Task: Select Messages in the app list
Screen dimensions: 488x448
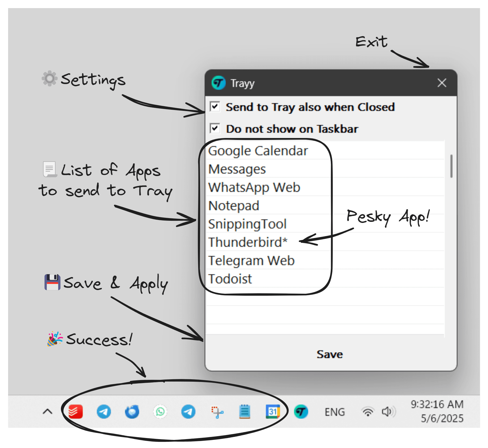Action: click(325, 169)
